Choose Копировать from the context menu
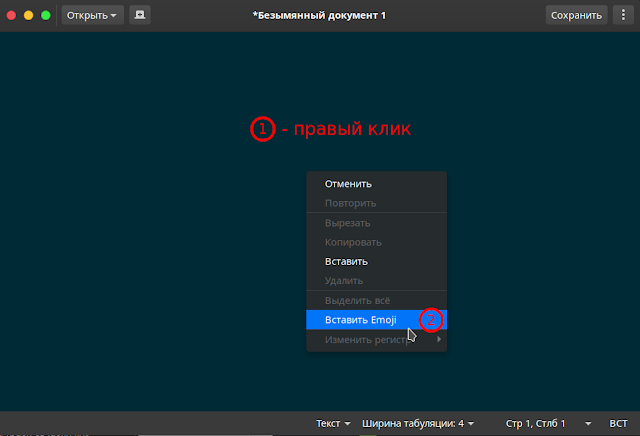 tap(376, 242)
